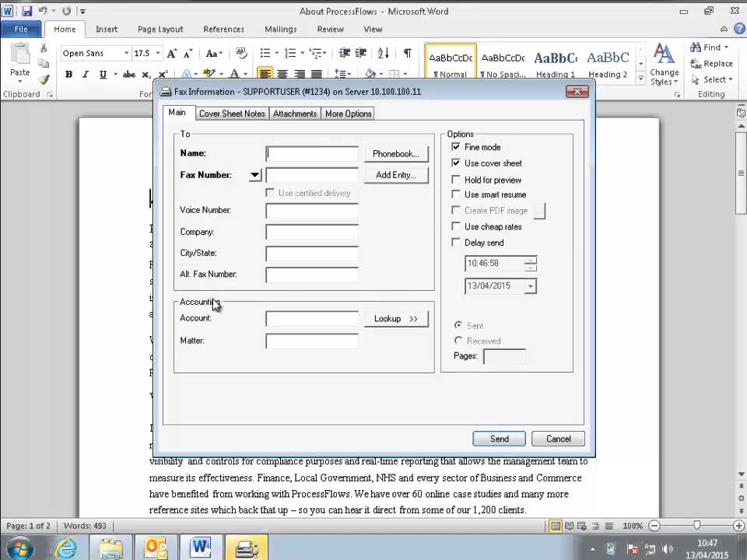The width and height of the screenshot is (747, 560).
Task: Click the Account input field
Action: tap(312, 319)
